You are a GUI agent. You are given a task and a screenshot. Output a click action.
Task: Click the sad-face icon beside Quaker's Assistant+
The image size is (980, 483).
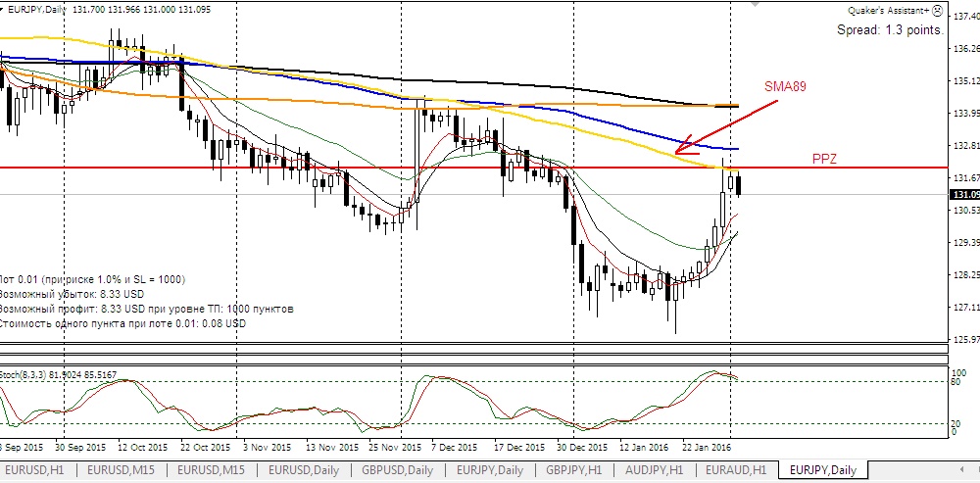[937, 10]
